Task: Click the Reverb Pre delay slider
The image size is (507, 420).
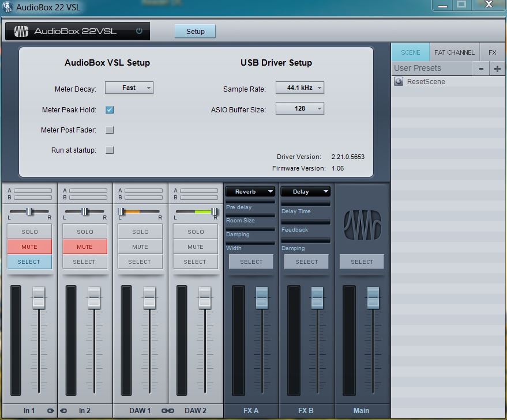Action: 250,202
